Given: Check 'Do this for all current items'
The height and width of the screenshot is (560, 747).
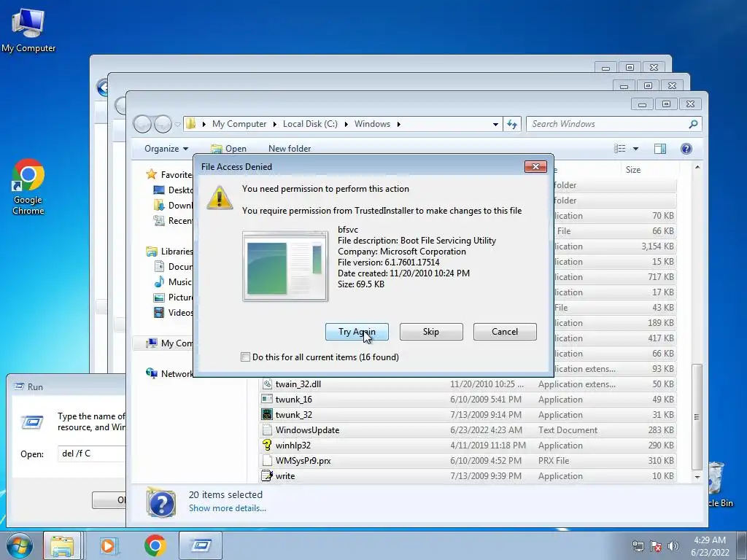Looking at the screenshot, I should 245,357.
